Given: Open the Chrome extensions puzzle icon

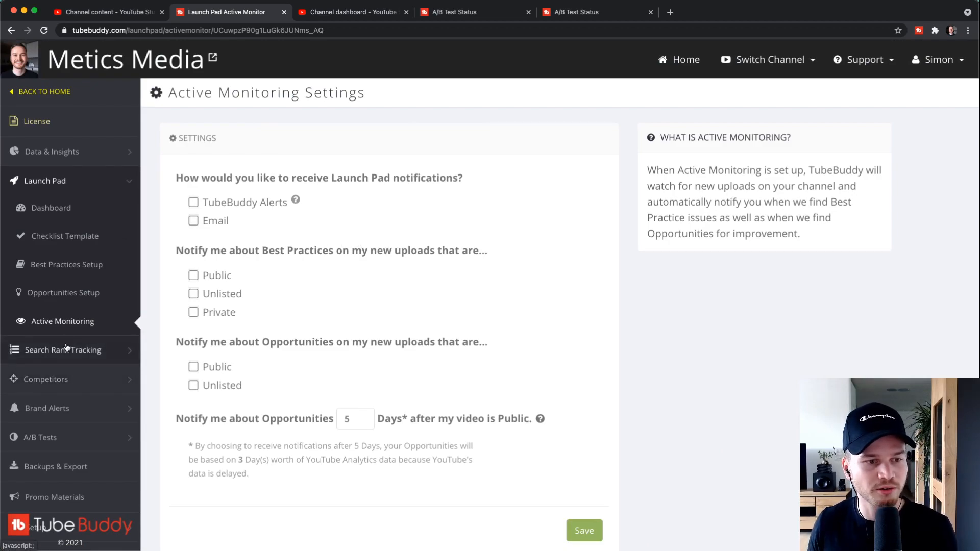Looking at the screenshot, I should tap(935, 30).
